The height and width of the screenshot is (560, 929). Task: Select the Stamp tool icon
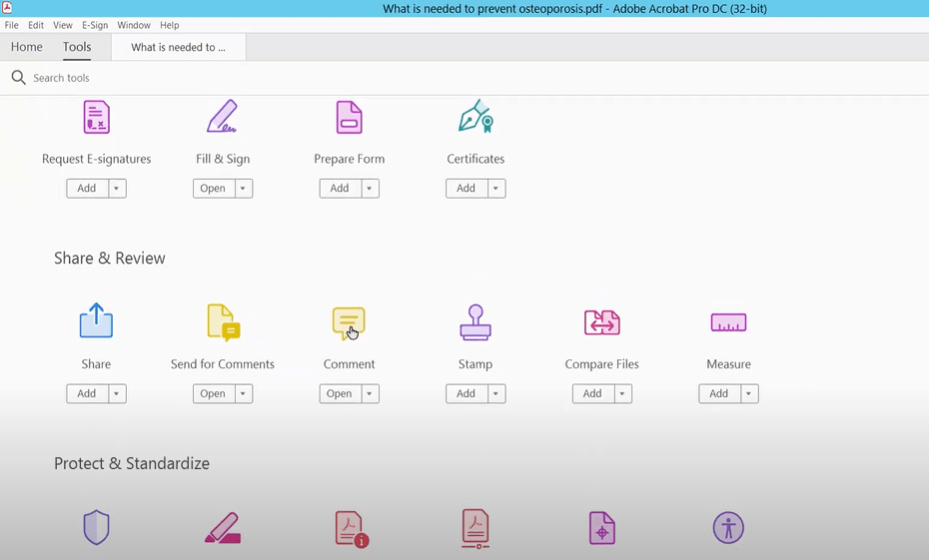click(475, 322)
